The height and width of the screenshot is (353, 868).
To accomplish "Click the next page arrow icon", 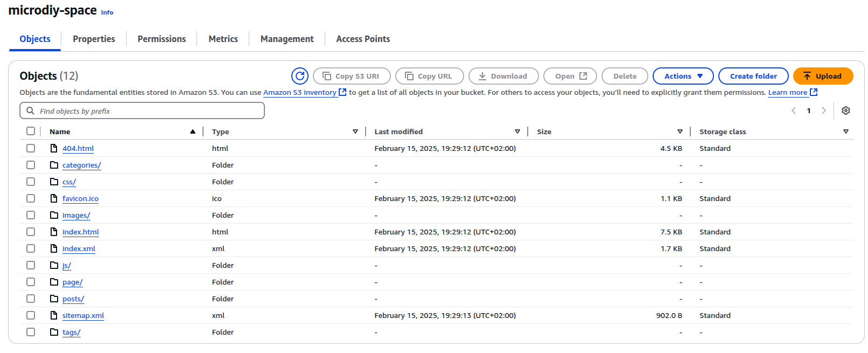I will (823, 110).
